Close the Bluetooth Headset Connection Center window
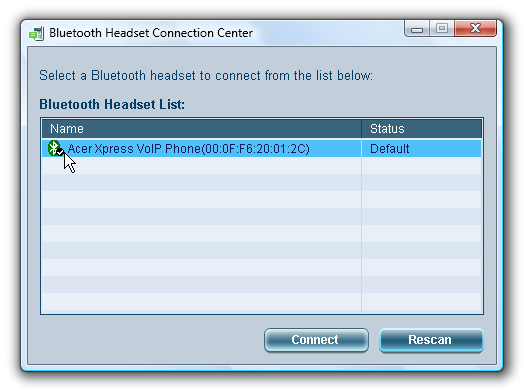The width and height of the screenshot is (524, 390). (475, 29)
